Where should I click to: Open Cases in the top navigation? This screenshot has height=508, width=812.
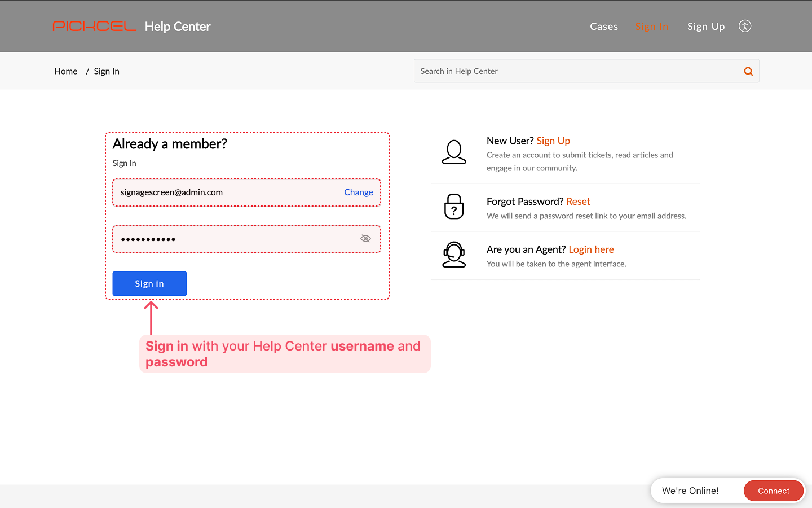coord(604,27)
